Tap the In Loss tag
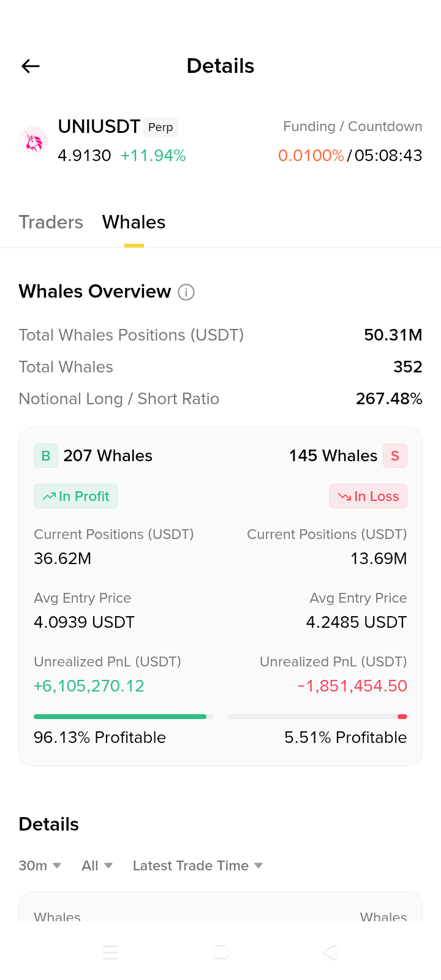The width and height of the screenshot is (441, 980). [368, 496]
